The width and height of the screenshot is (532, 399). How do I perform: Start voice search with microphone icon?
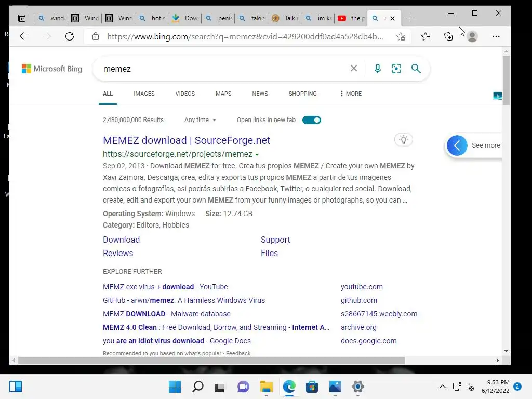click(377, 69)
